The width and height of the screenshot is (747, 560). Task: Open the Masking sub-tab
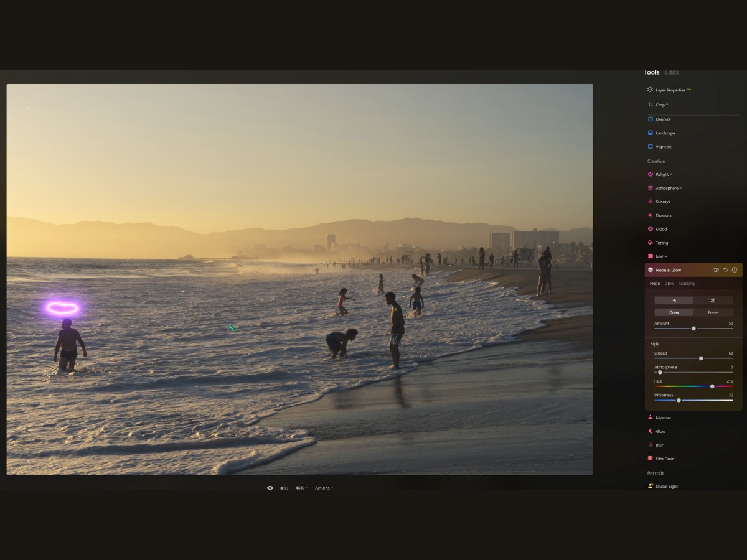click(x=687, y=284)
